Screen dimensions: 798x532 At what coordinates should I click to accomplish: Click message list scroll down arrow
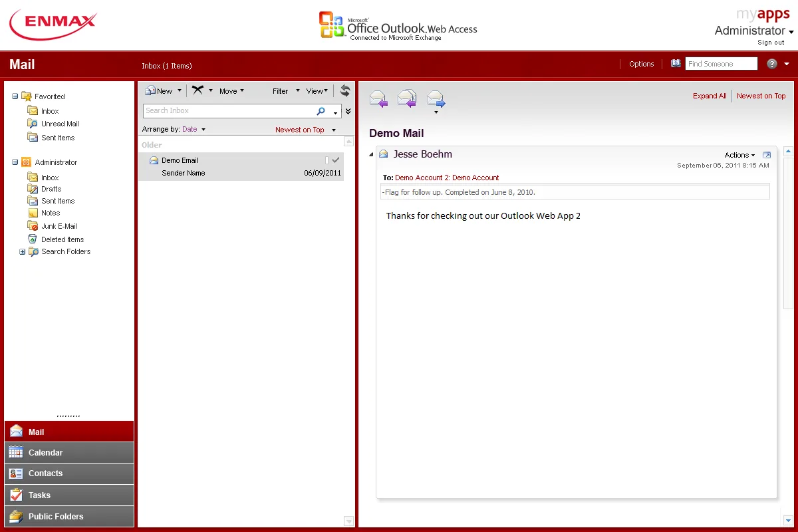[x=349, y=521]
